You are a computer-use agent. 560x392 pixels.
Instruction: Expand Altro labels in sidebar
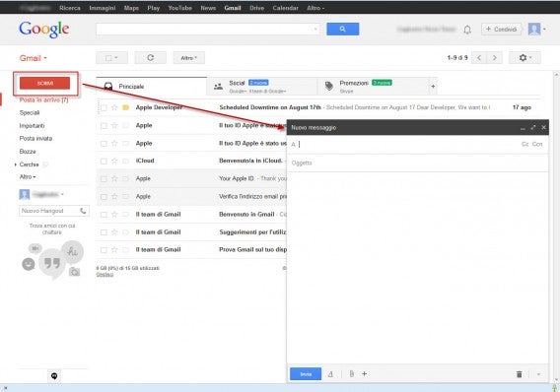28,177
